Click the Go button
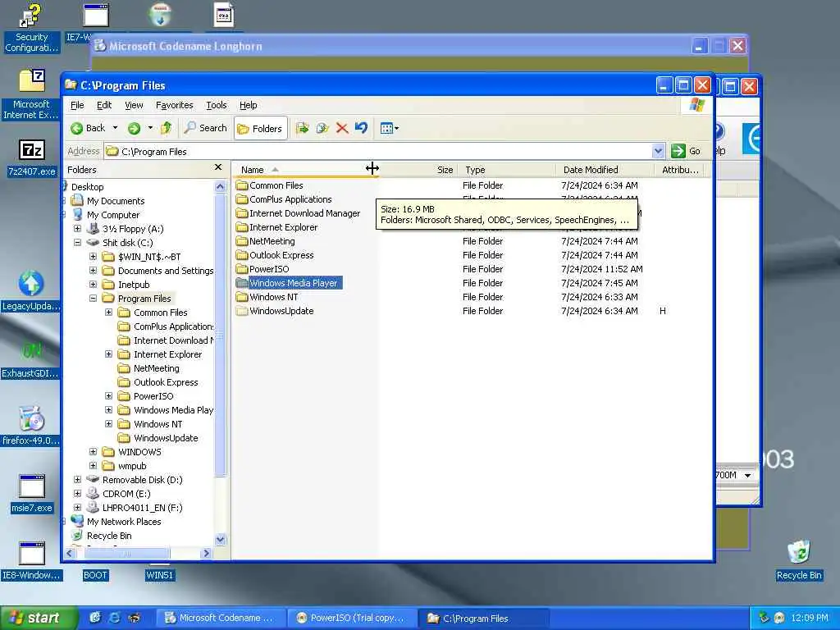The image size is (840, 630). click(686, 151)
